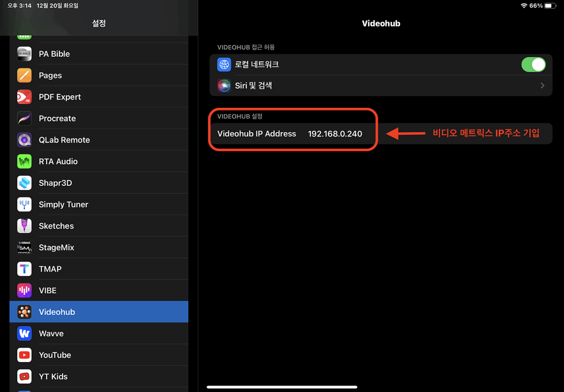Click the VIDEOHUB 설정 section header
The height and width of the screenshot is (392, 564).
240,116
